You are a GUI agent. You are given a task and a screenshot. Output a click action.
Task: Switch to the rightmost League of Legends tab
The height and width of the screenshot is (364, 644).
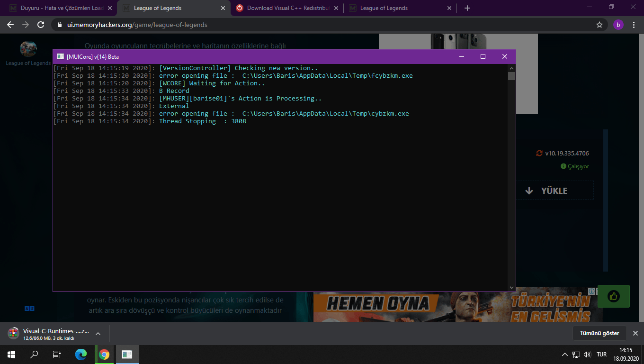(x=401, y=8)
